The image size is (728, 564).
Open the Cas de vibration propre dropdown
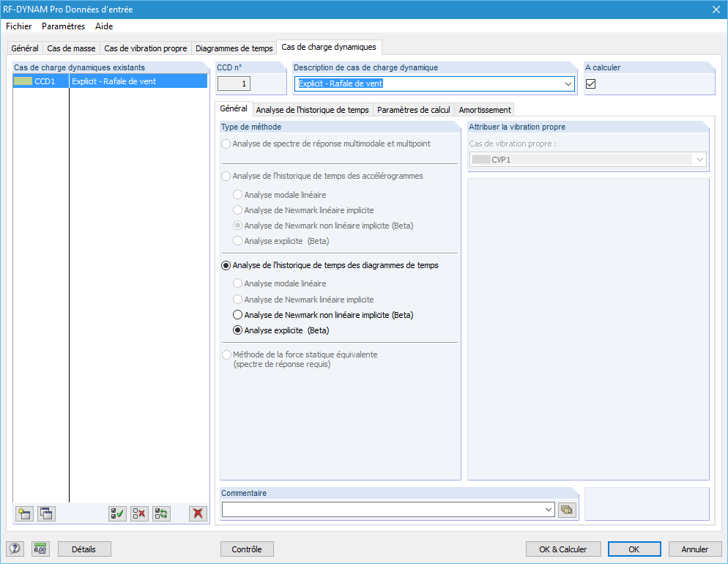pos(699,160)
